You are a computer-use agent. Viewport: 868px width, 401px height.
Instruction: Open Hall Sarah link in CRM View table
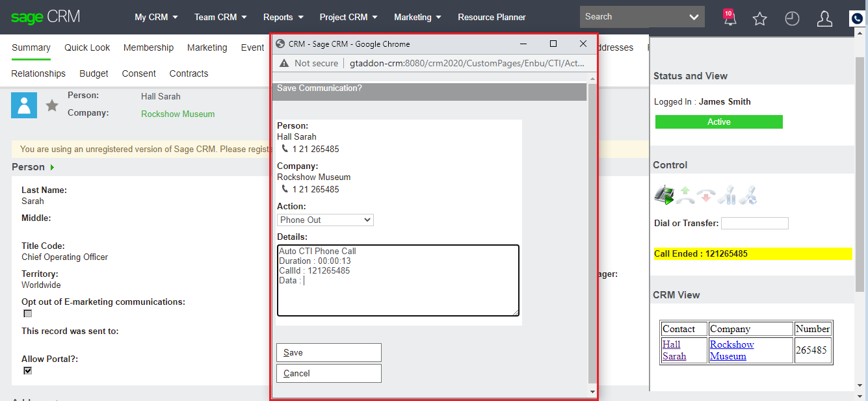(674, 350)
